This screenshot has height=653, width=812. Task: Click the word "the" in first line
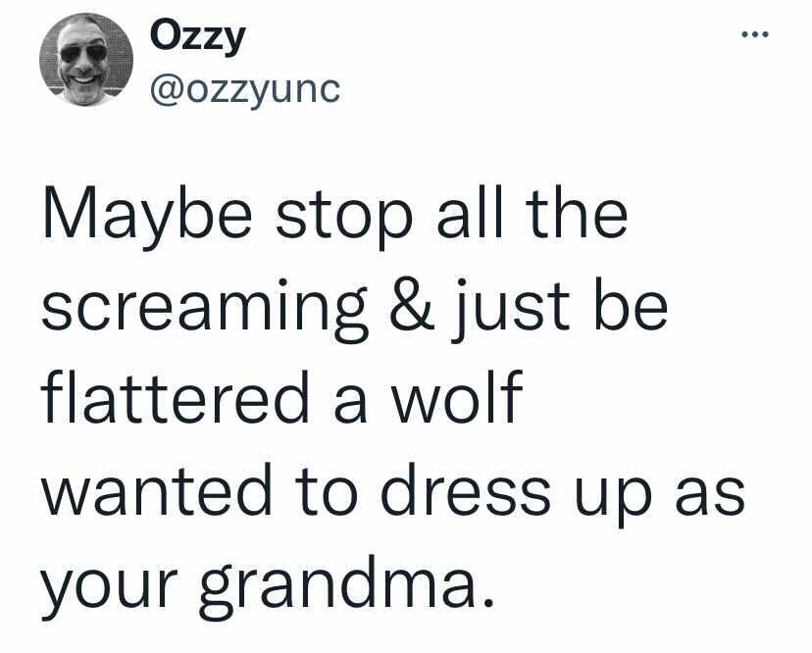pos(577,213)
